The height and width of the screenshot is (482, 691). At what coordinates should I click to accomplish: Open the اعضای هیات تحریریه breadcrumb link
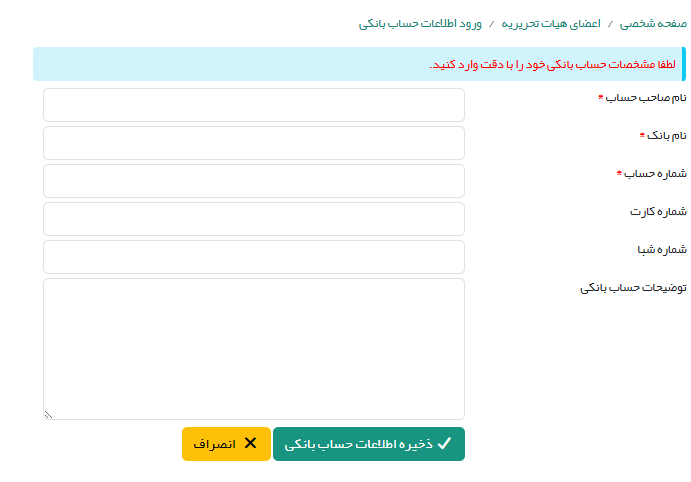pyautogui.click(x=557, y=22)
